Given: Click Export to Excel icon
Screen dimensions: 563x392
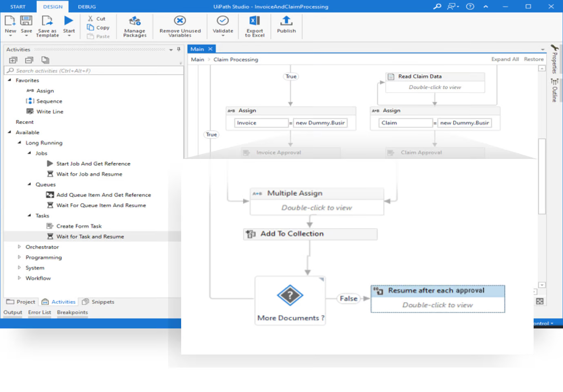Looking at the screenshot, I should coord(255,21).
